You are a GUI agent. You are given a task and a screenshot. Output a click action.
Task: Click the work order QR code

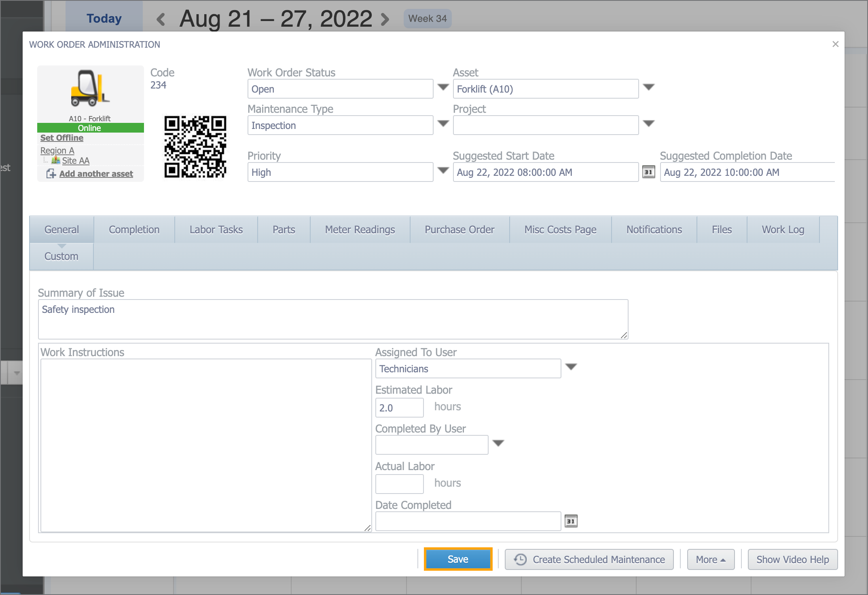(195, 147)
